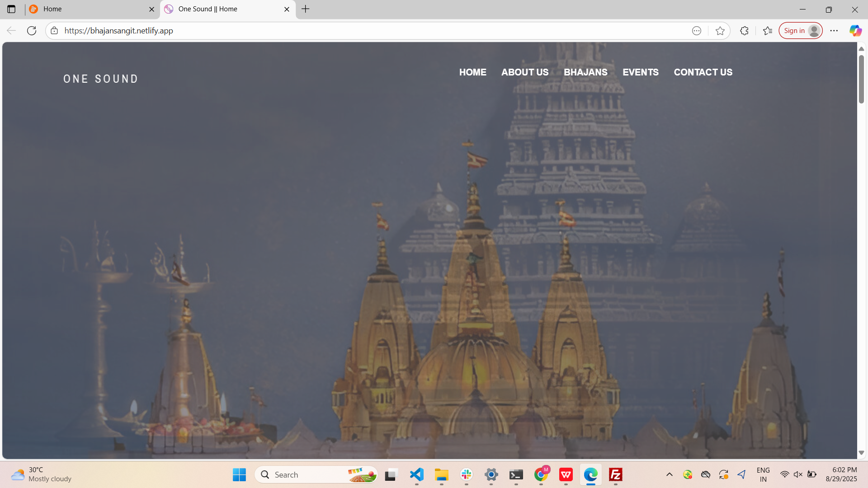
Task: Close the One Sound || Home tab
Action: tap(287, 9)
